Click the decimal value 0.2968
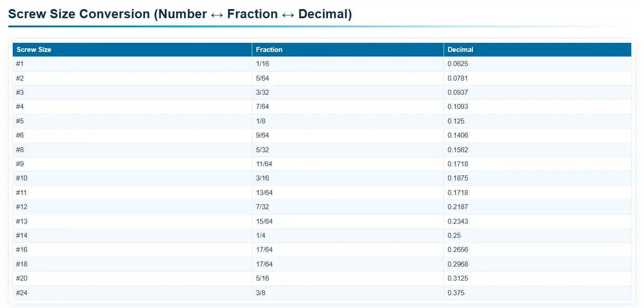 tap(458, 264)
